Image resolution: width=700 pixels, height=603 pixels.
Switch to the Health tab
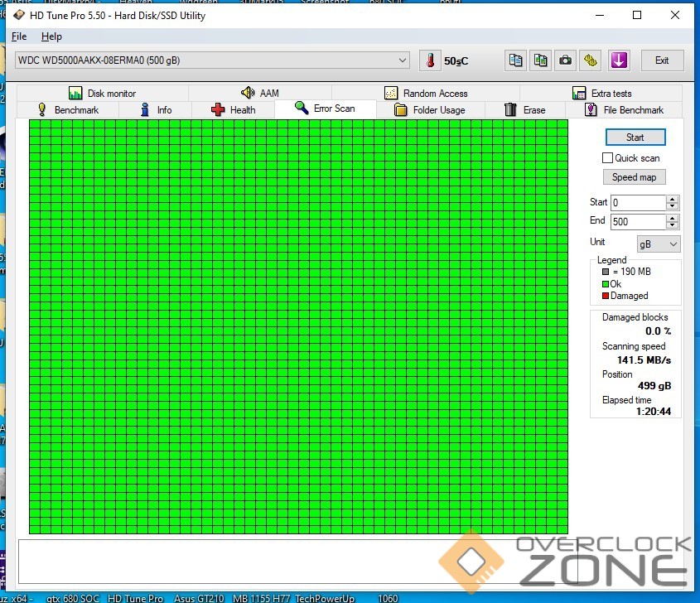pyautogui.click(x=233, y=110)
